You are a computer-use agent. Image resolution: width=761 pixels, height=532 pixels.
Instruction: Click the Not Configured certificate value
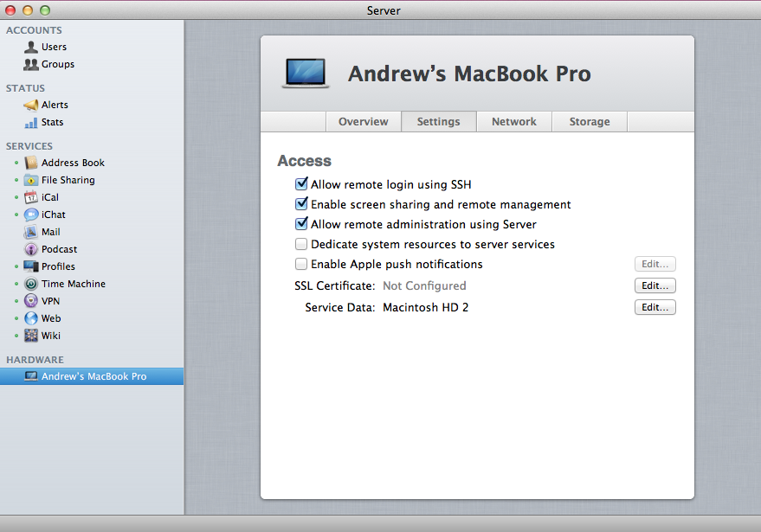coord(424,285)
